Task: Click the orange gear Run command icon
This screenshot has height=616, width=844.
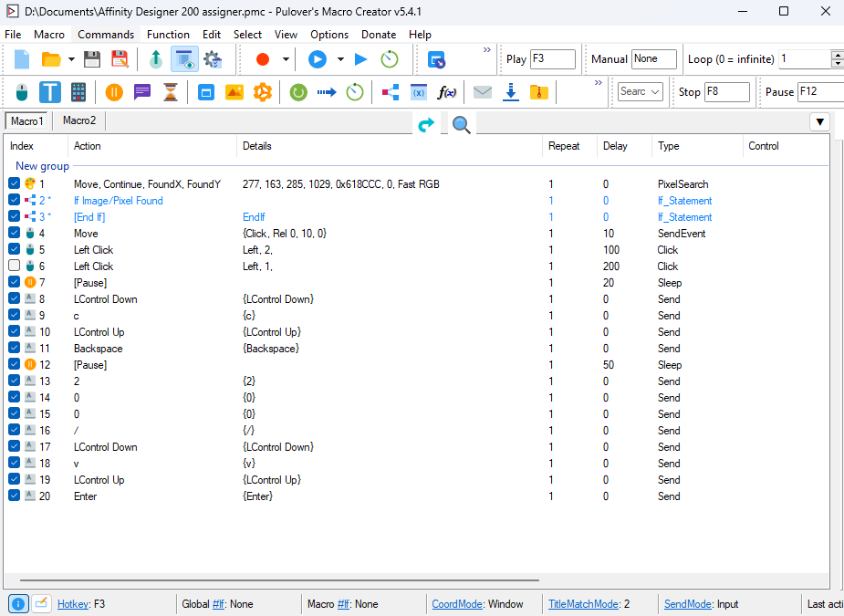Action: [263, 92]
